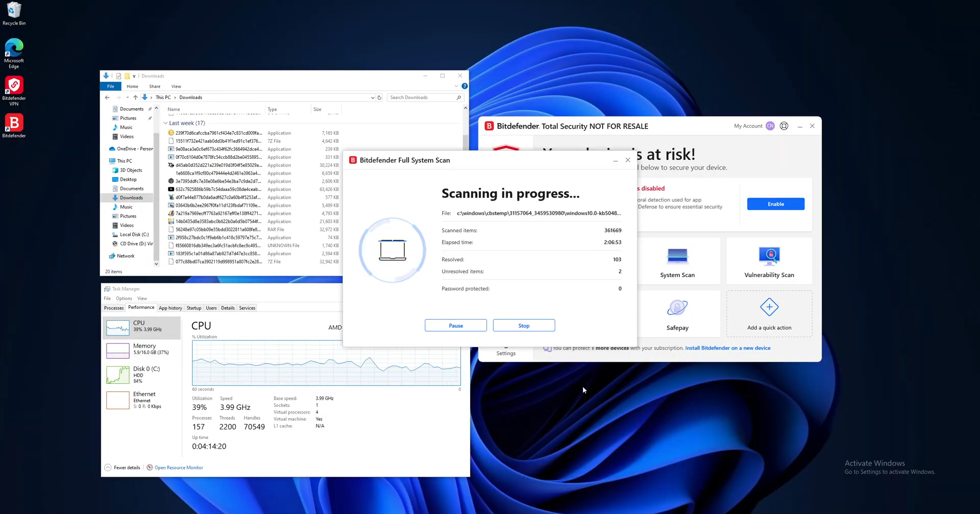Switch to Processes tab in Task Manager
Viewport: 980px width, 514px height.
click(x=114, y=308)
